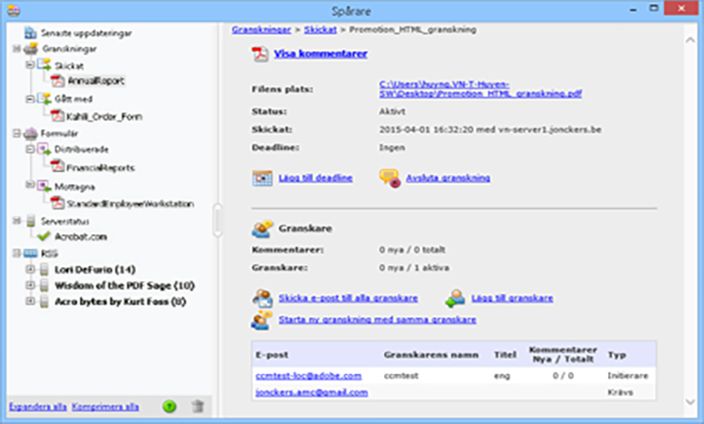Select Wisdom of the PDF Sage (10)

[124, 286]
